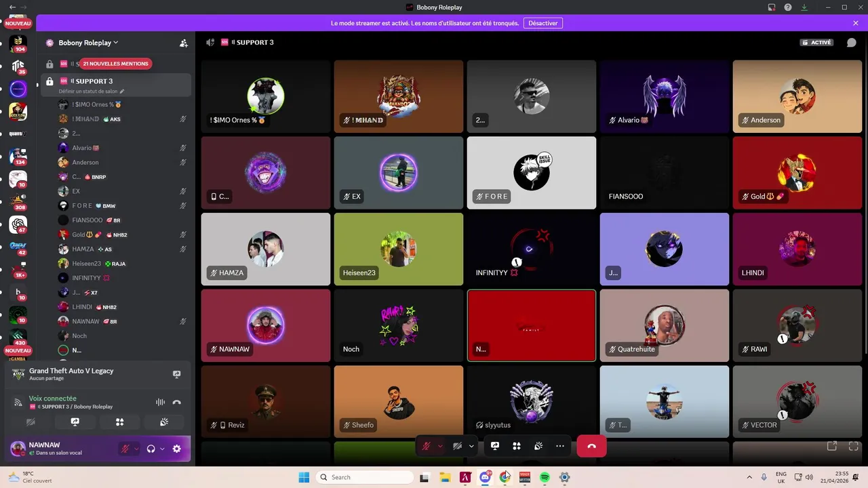Open input device arrow in user panel

136,449
